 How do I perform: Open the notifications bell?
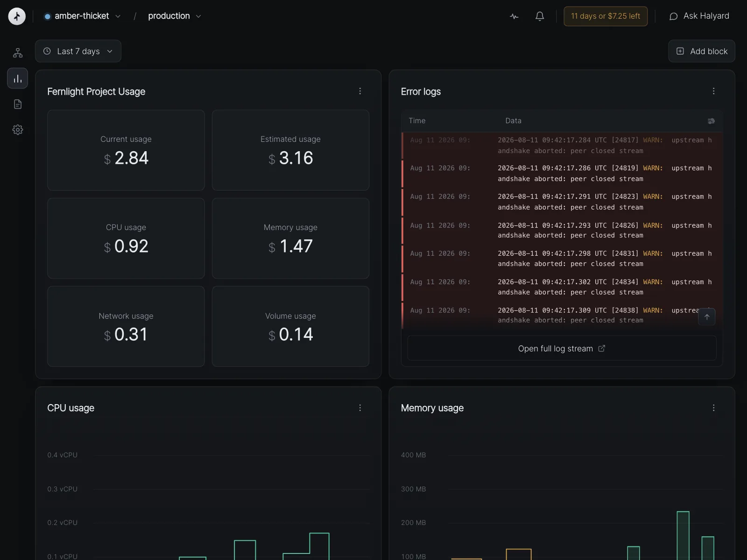click(x=540, y=16)
